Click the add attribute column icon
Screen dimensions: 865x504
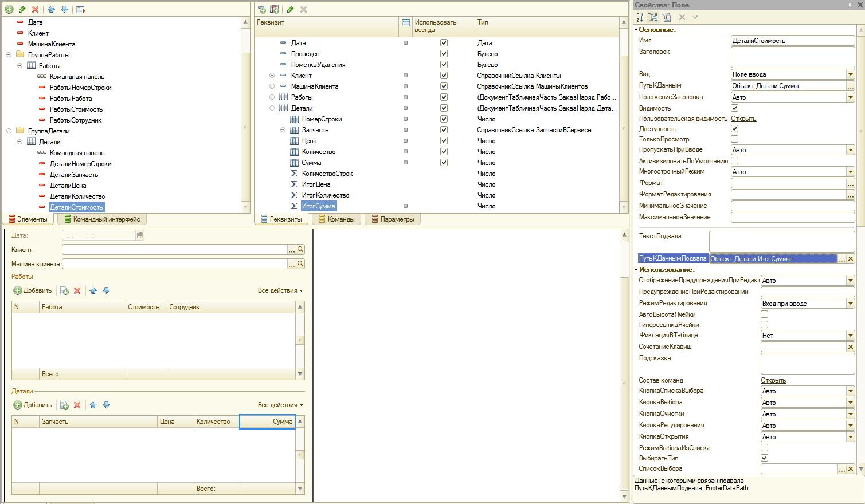[275, 9]
